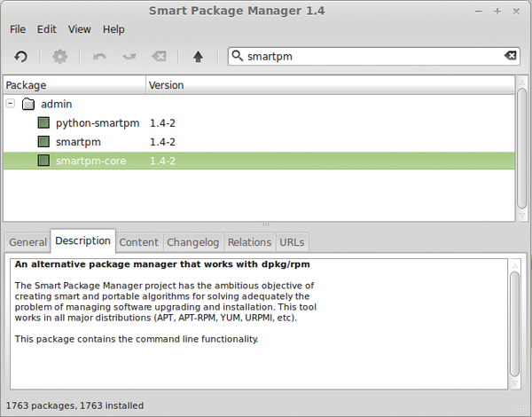Click the undo arrow in toolbar

click(x=99, y=56)
